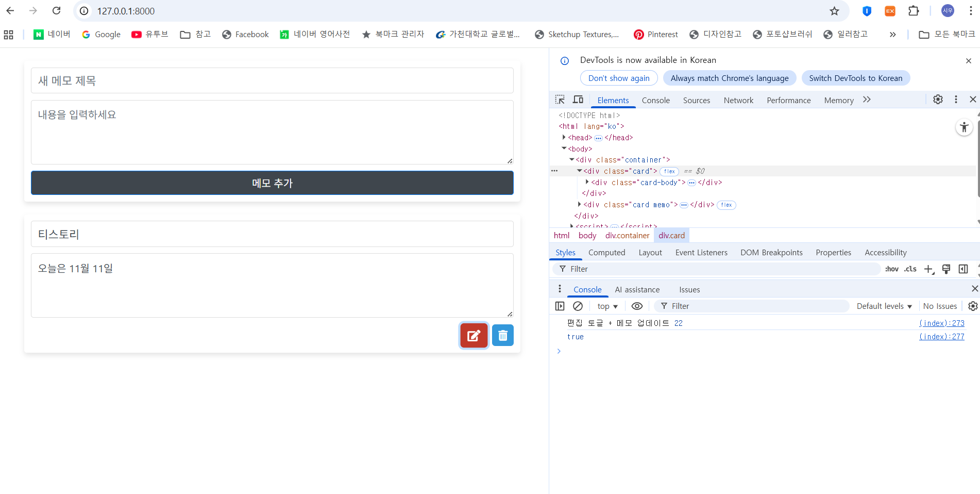This screenshot has height=494, width=980.
Task: Open the accessibility tree button
Action: [x=964, y=127]
